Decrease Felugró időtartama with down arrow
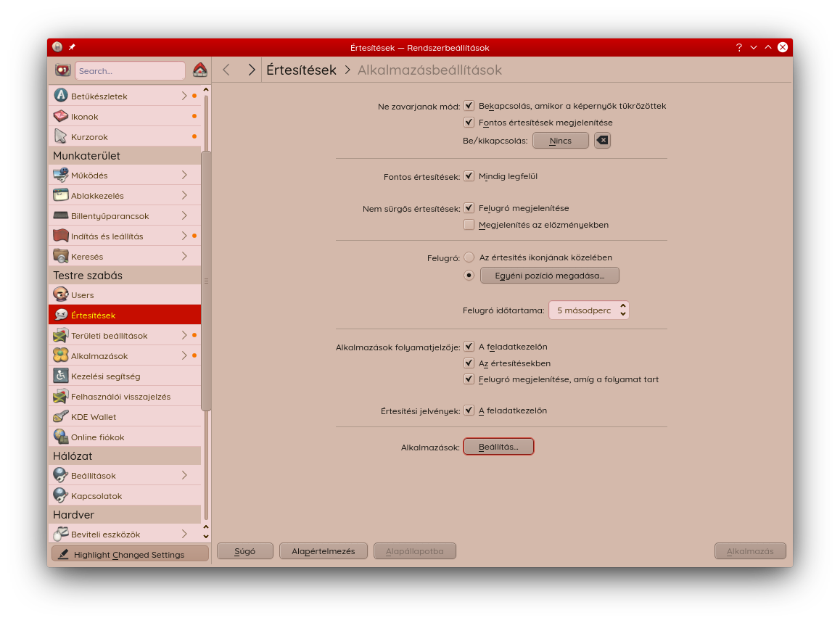Image resolution: width=840 pixels, height=623 pixels. [x=622, y=314]
